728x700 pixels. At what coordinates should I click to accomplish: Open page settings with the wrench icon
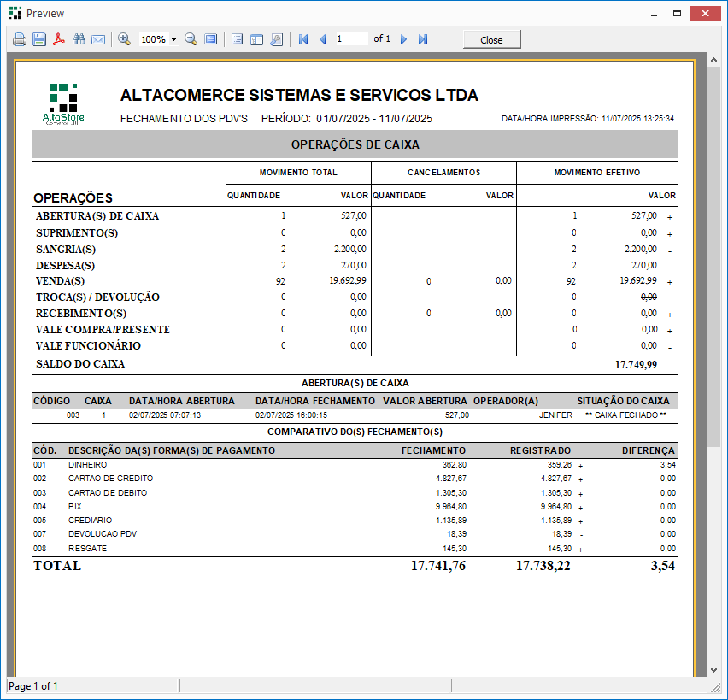[276, 39]
